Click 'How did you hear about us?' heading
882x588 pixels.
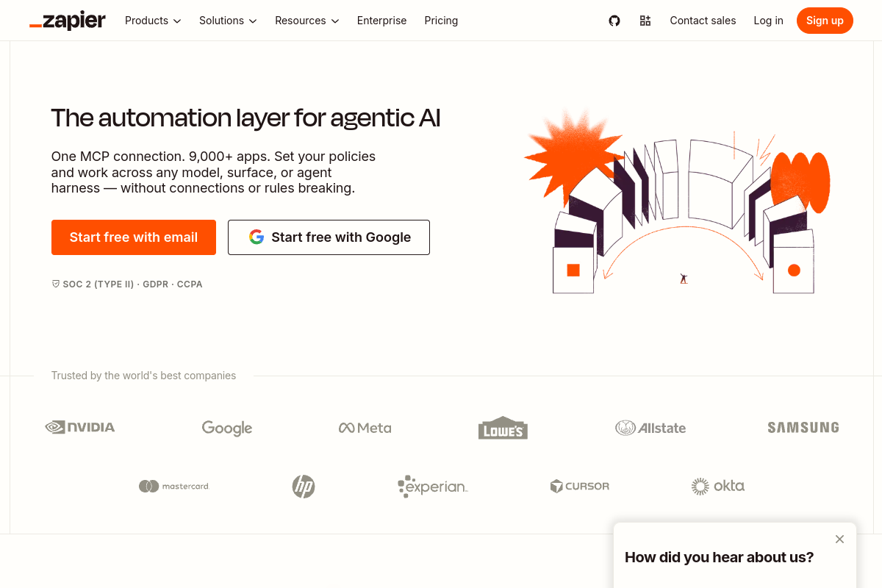tap(719, 557)
